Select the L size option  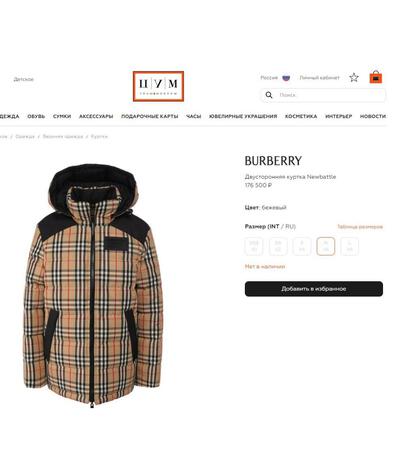coord(350,246)
